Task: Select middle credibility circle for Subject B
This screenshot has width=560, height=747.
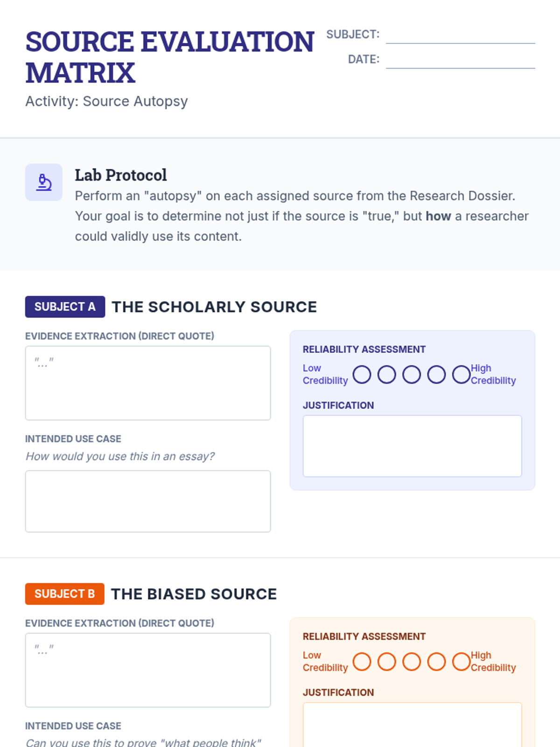Action: 412,662
